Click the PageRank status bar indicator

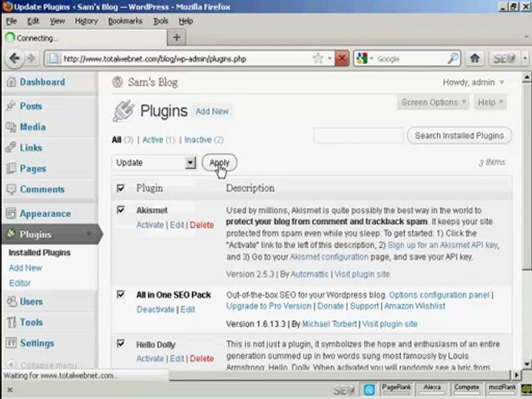(396, 390)
